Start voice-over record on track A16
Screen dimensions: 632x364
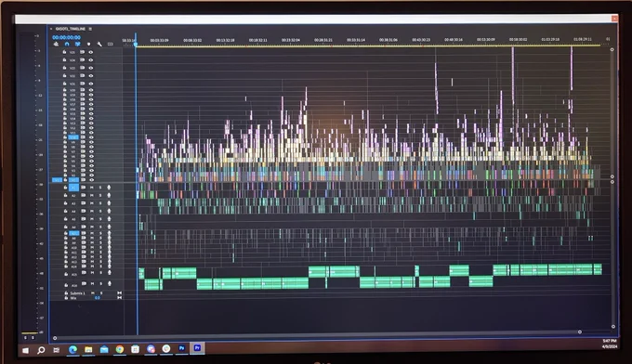click(x=109, y=284)
